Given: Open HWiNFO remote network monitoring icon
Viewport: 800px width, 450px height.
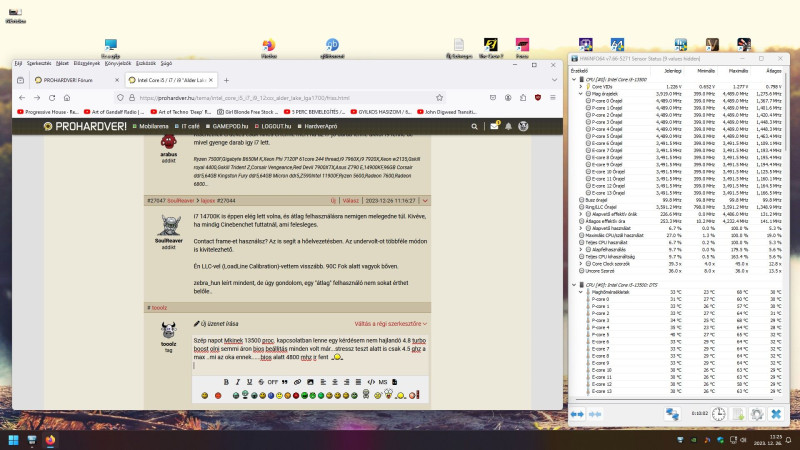Looking at the screenshot, I should (672, 414).
